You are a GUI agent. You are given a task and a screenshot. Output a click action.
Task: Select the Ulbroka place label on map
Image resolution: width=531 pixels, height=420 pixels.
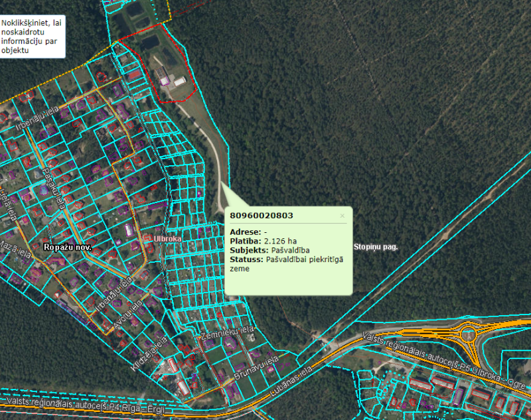[x=167, y=239]
